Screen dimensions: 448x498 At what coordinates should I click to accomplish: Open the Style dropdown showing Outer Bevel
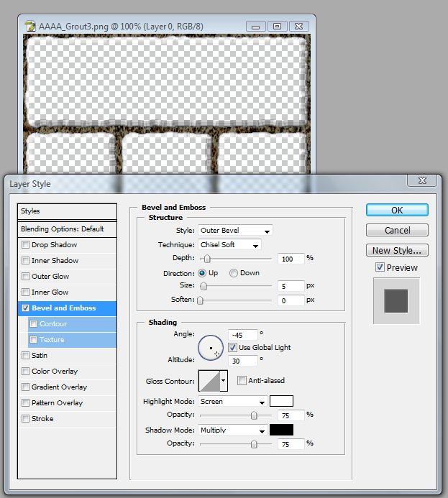[x=235, y=231]
